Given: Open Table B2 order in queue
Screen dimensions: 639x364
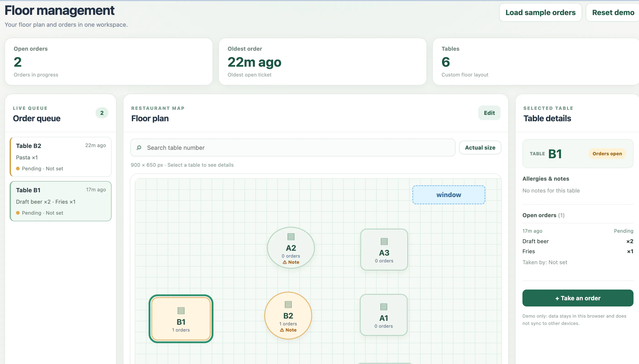Looking at the screenshot, I should tap(61, 157).
